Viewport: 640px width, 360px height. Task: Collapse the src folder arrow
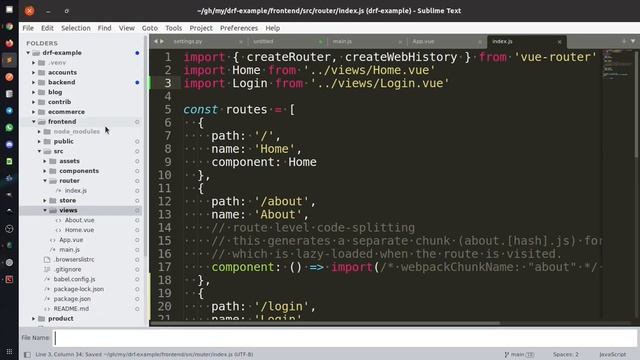[40, 151]
